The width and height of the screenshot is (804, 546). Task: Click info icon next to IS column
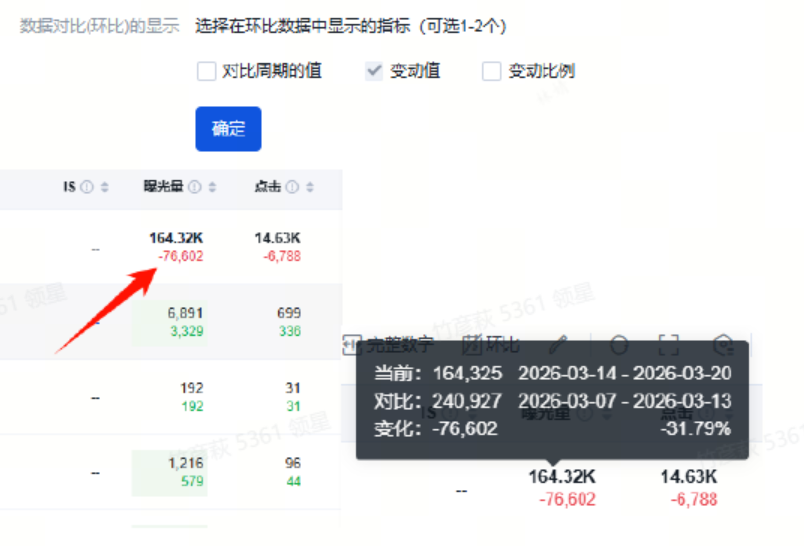pyautogui.click(x=87, y=187)
